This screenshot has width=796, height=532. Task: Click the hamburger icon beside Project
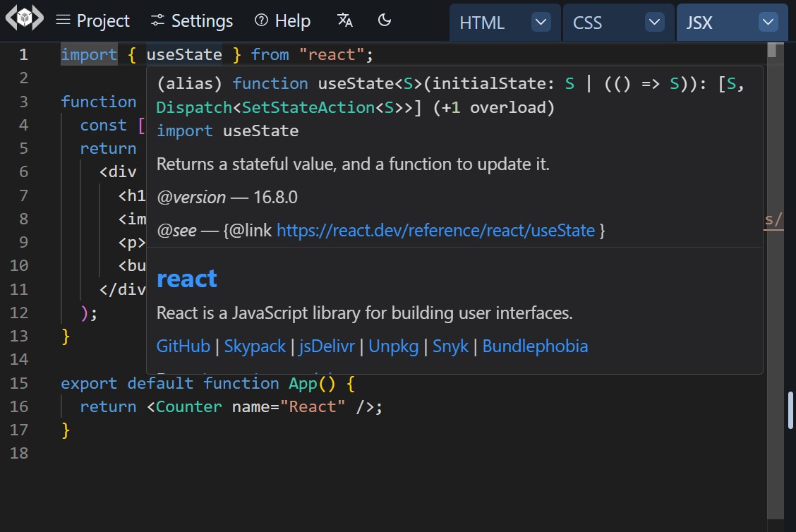[63, 20]
